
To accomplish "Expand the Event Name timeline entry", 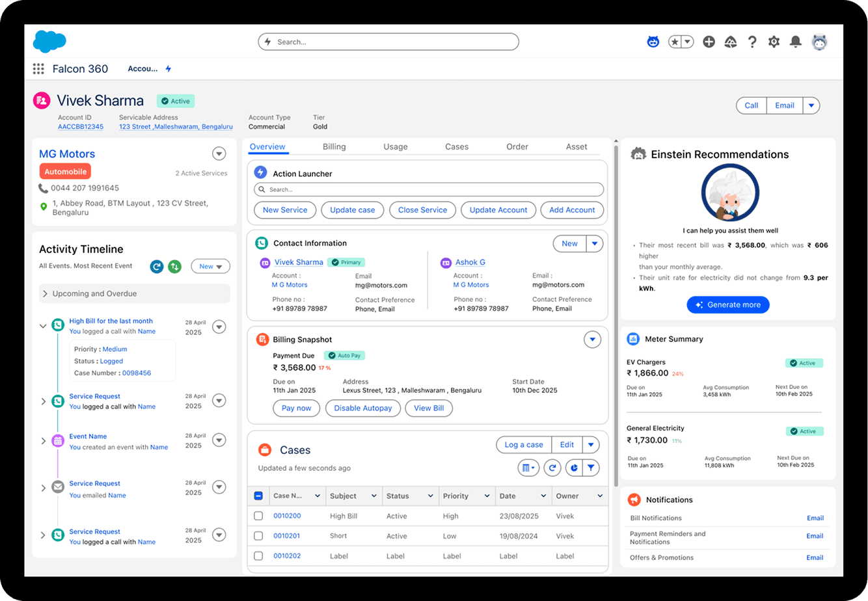I will 44,441.
